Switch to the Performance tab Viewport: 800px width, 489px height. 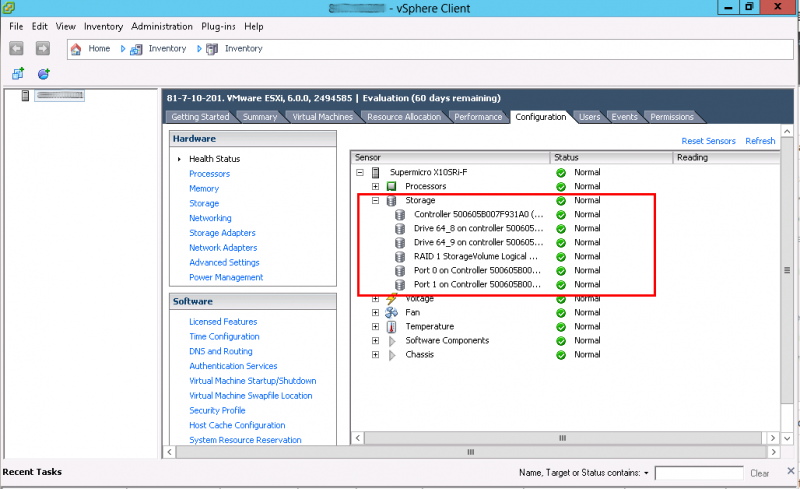(478, 117)
